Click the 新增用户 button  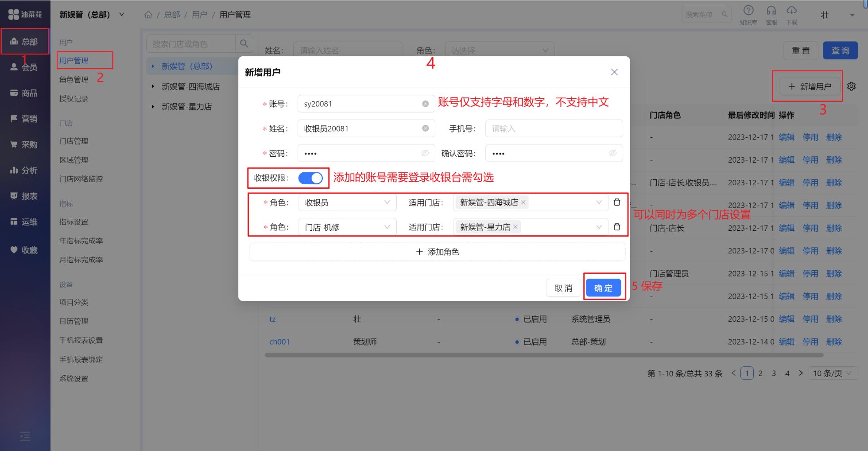[x=810, y=86]
